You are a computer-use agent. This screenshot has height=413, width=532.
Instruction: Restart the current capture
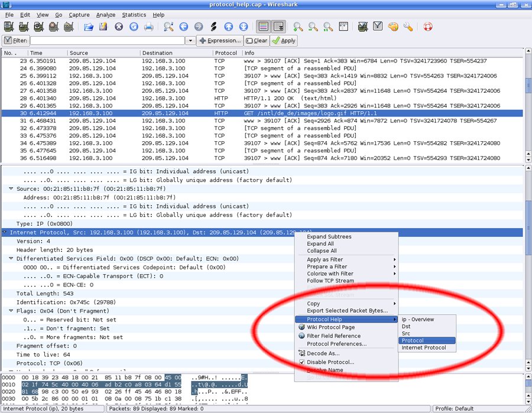(69, 27)
